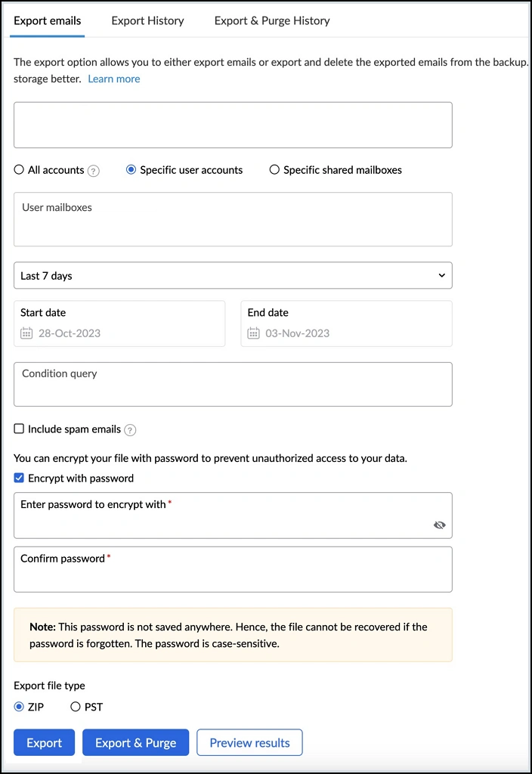Select the All accounts option
This screenshot has width=532, height=774.
(x=18, y=170)
